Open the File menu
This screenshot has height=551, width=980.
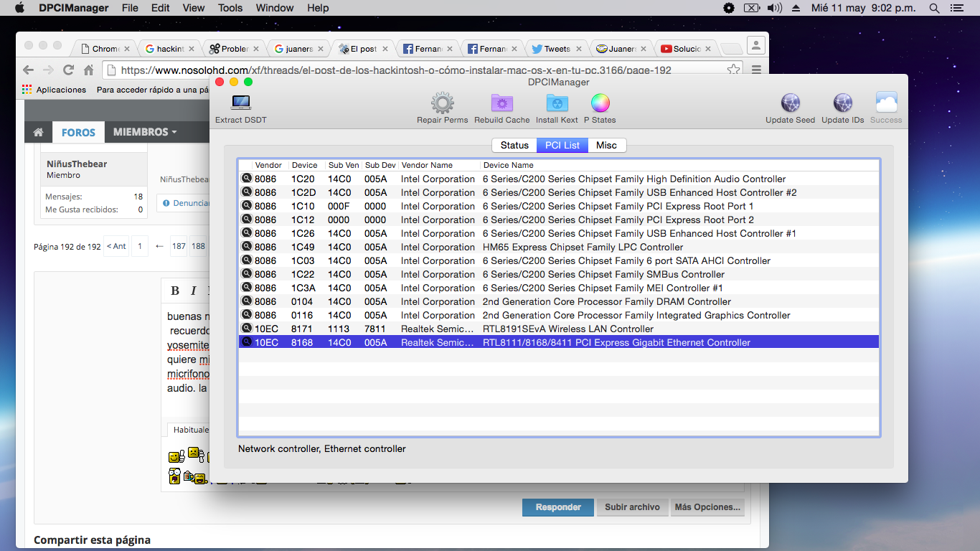pyautogui.click(x=130, y=8)
